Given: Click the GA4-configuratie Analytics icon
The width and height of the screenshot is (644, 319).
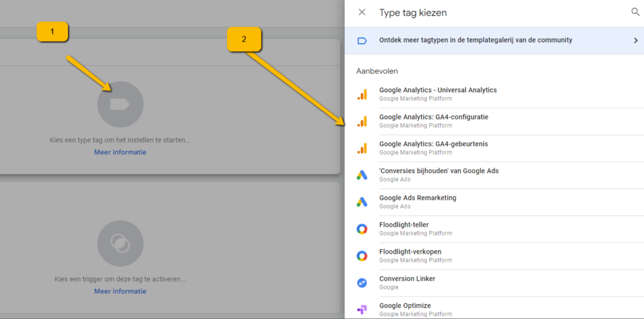Looking at the screenshot, I should tap(362, 121).
